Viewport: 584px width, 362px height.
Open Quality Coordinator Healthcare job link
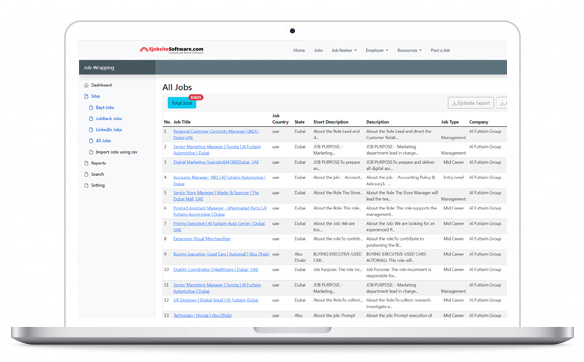pos(216,270)
